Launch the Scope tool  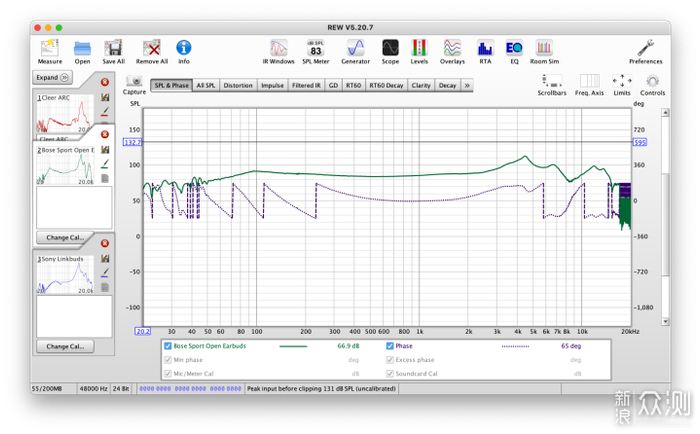pos(390,47)
